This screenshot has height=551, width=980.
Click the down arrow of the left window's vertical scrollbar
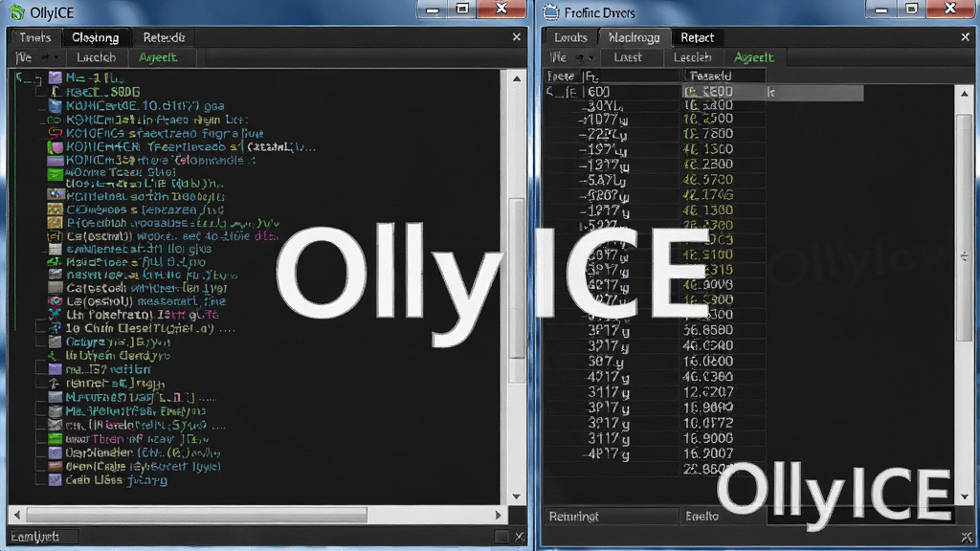tap(516, 496)
